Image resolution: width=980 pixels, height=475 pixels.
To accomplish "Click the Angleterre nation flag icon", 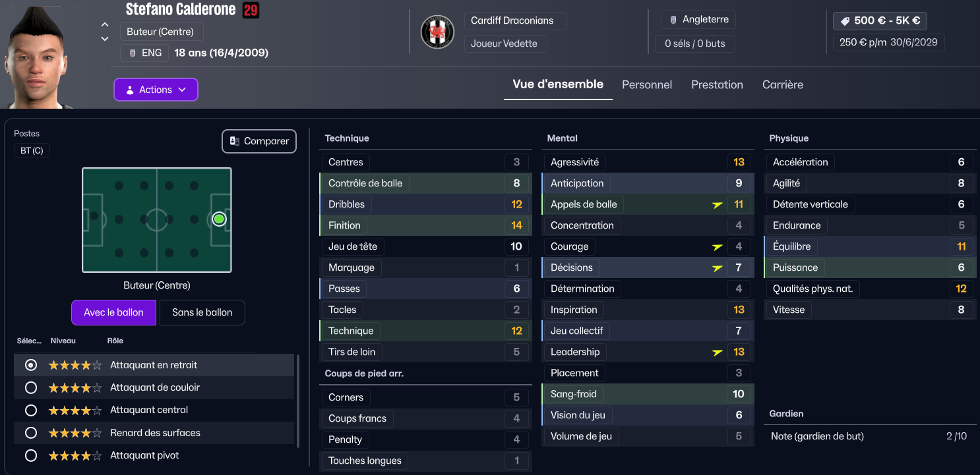I will [673, 20].
